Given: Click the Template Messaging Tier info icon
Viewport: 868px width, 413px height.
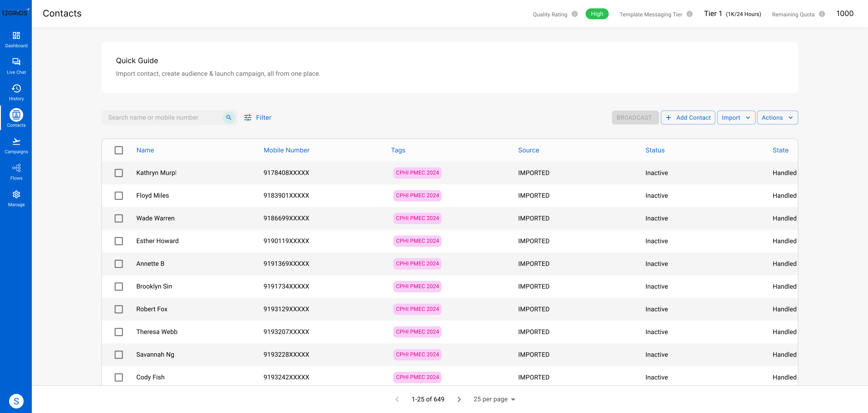Looking at the screenshot, I should pos(689,14).
